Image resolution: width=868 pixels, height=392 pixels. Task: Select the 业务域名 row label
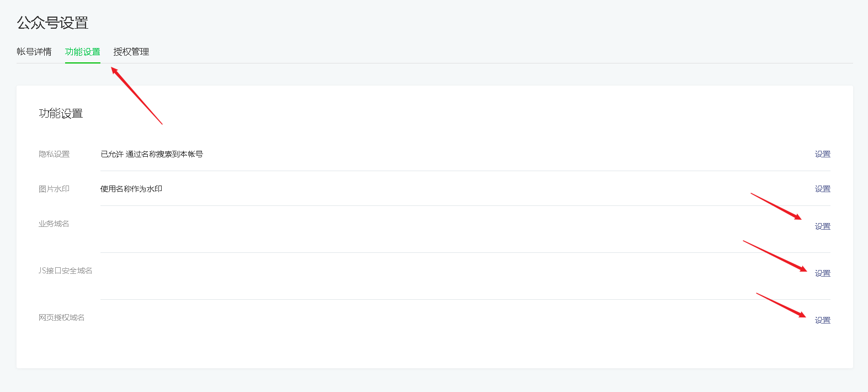[x=54, y=224]
